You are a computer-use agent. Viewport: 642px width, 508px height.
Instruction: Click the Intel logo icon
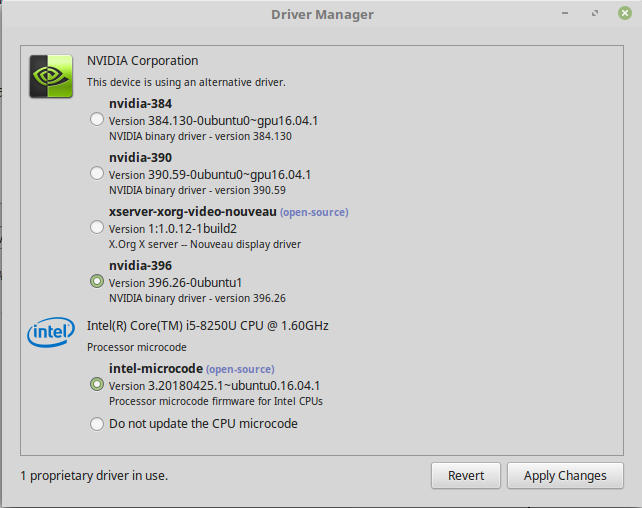pyautogui.click(x=51, y=332)
